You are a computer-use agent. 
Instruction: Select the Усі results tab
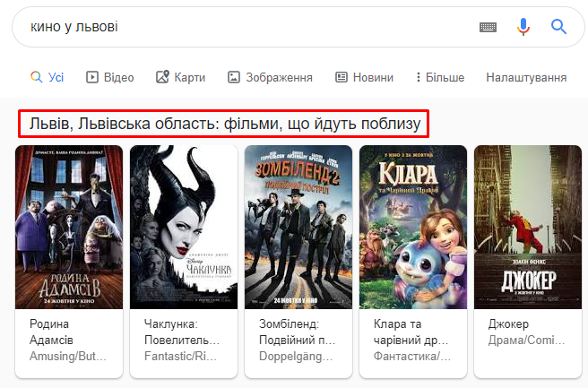click(48, 77)
